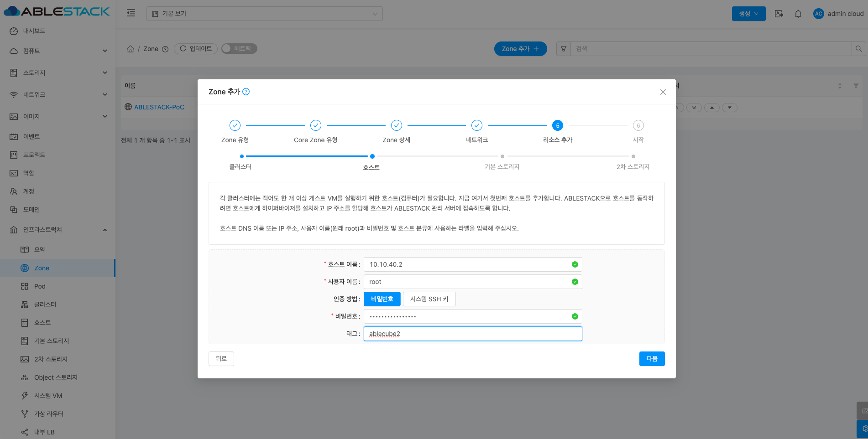Collapse the 인프라스트럭쳐 sidebar menu
The image size is (868, 439).
coord(58,230)
